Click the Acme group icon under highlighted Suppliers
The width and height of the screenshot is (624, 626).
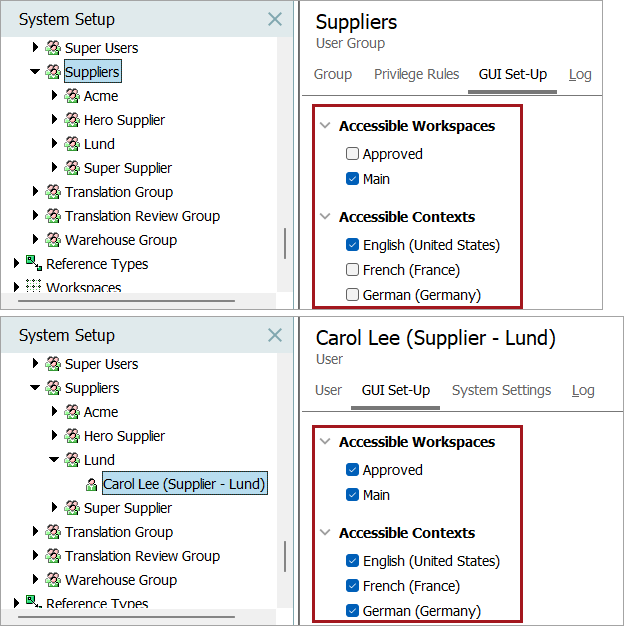point(72,96)
